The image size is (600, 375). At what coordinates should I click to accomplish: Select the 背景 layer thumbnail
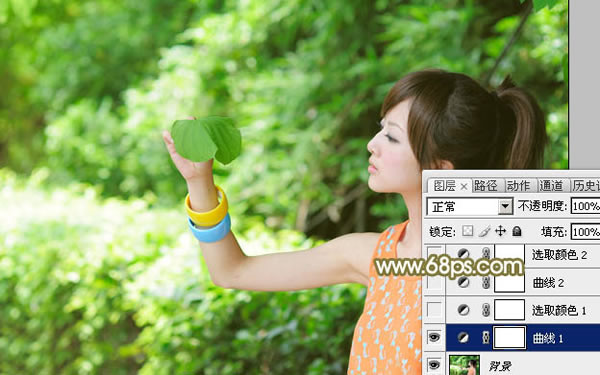tap(464, 365)
